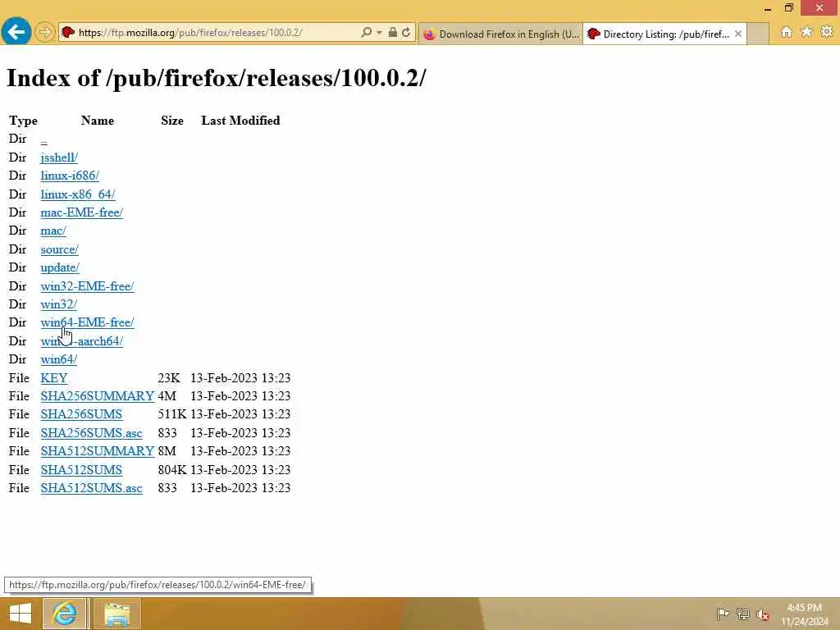This screenshot has height=630, width=840.
Task: Click the Home icon
Action: coord(786,32)
